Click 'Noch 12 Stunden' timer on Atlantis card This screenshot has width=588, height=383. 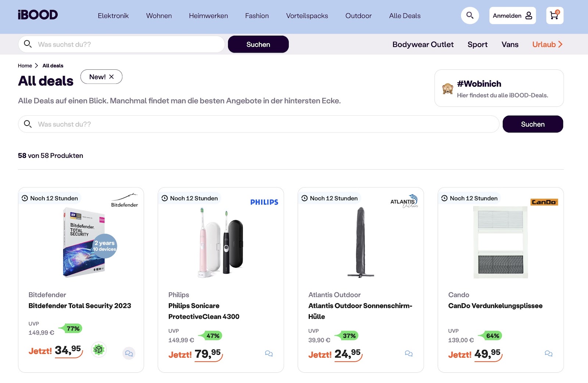pos(330,198)
